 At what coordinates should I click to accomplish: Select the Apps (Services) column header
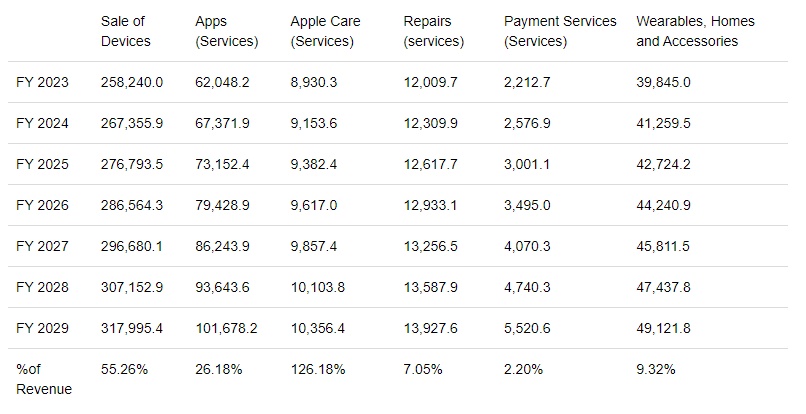[227, 31]
